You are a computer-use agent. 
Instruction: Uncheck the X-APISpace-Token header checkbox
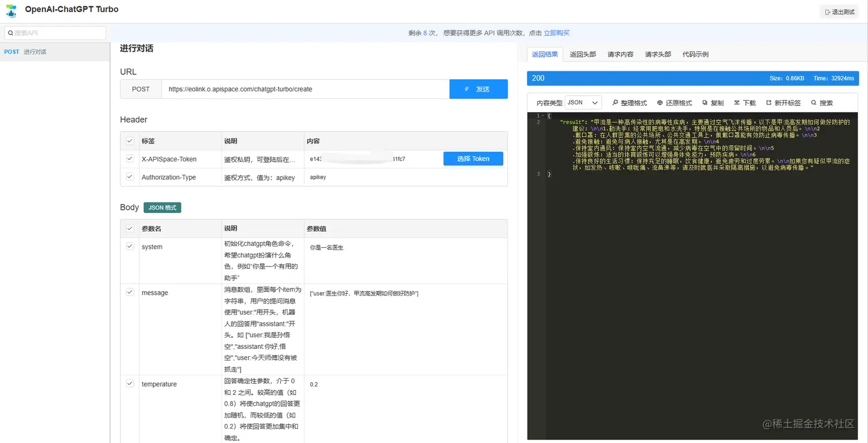[130, 159]
